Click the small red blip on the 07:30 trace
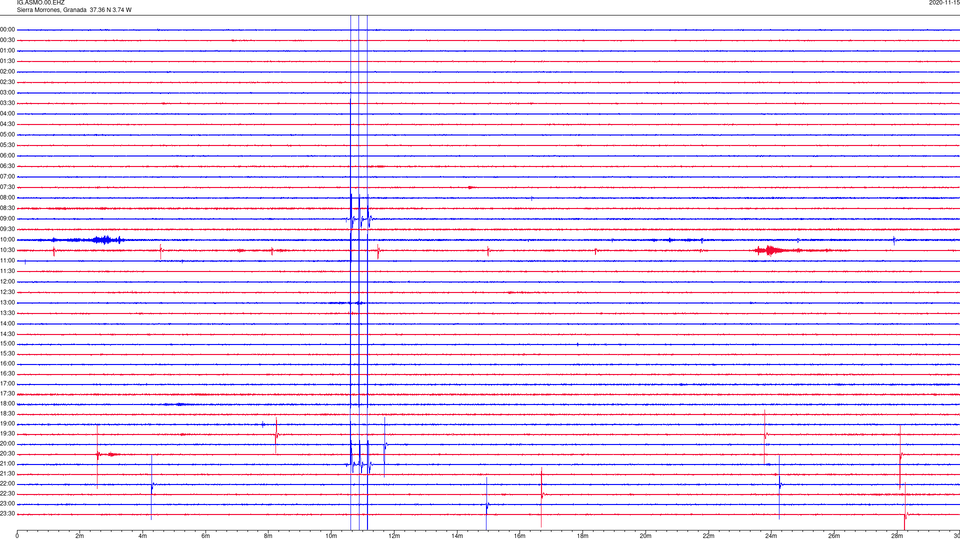The image size is (960, 540). (471, 187)
